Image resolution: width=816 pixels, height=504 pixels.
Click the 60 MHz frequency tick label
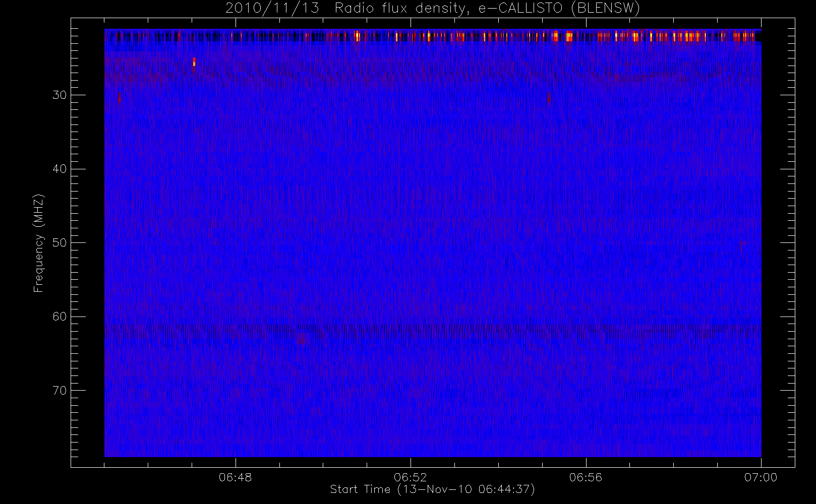click(60, 317)
